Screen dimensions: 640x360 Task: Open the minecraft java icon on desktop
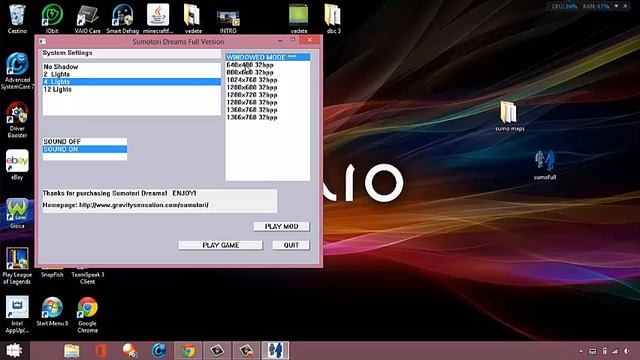coord(158,18)
